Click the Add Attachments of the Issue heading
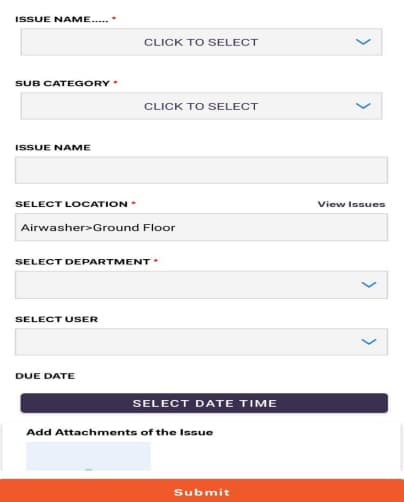This screenshot has width=404, height=502. pos(120,432)
